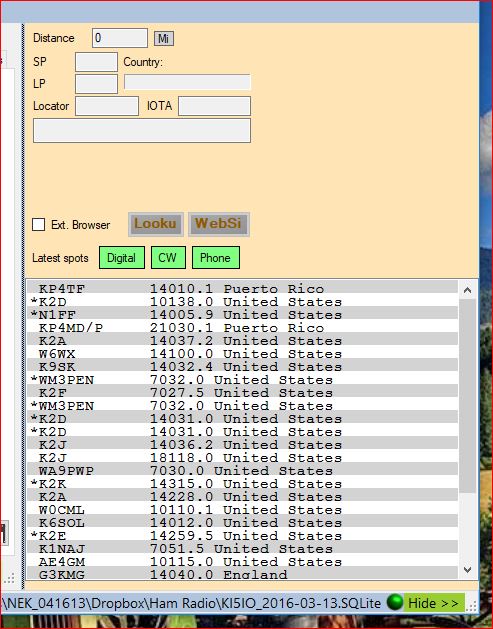
Task: Select spot *N1FF 14005.9
Action: tap(242, 314)
